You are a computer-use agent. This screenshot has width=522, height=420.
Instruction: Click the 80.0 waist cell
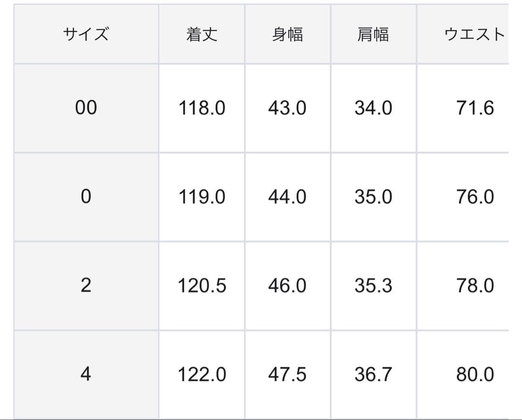(475, 375)
